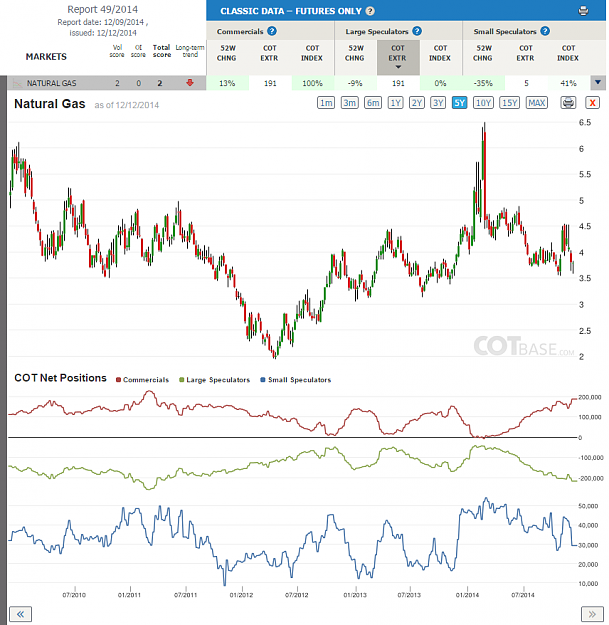The image size is (609, 625).
Task: Toggle Small Speculators series in legend
Action: [296, 380]
